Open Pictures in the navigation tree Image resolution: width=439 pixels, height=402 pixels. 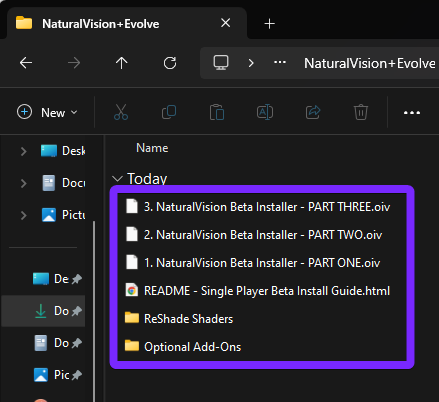(x=63, y=215)
